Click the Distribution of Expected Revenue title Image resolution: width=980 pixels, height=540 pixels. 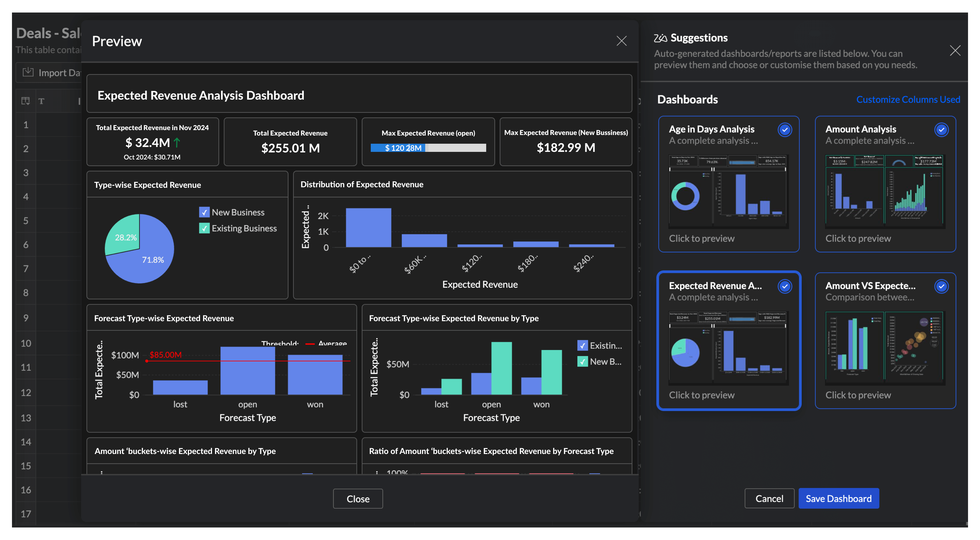pos(362,185)
